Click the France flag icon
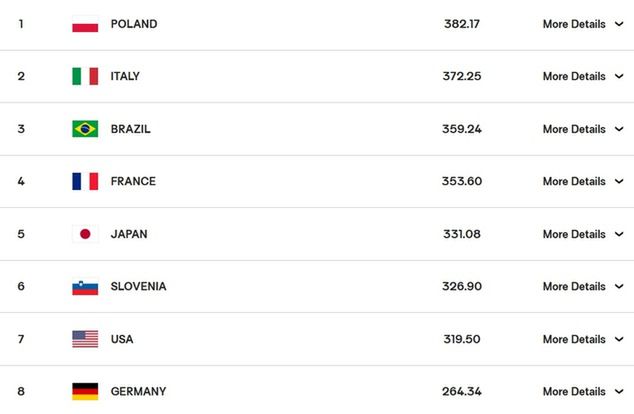Screen dimensions: 634x414 (85, 181)
